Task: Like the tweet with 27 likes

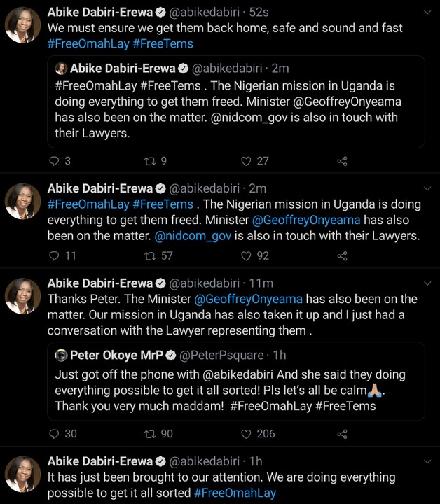Action: 246,161
